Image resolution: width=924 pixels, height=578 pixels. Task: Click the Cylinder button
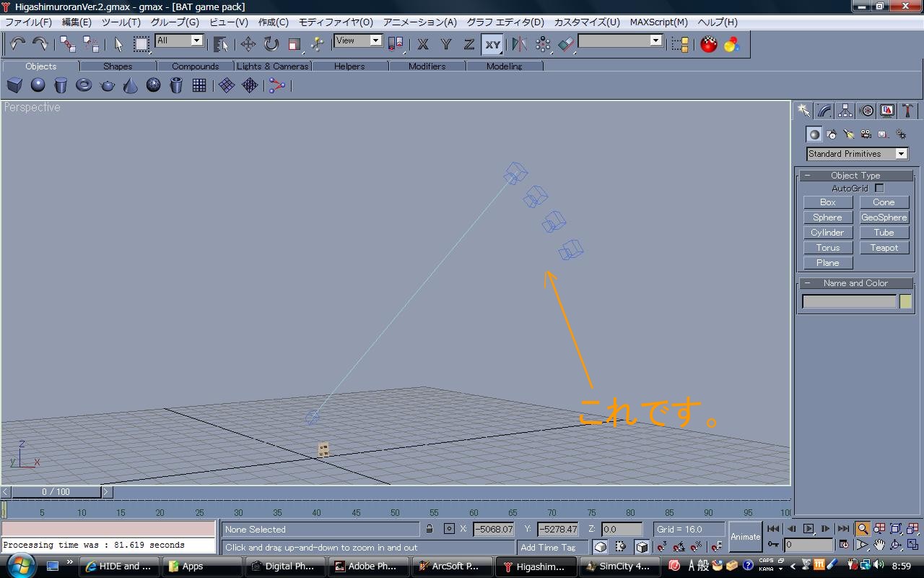tap(827, 233)
